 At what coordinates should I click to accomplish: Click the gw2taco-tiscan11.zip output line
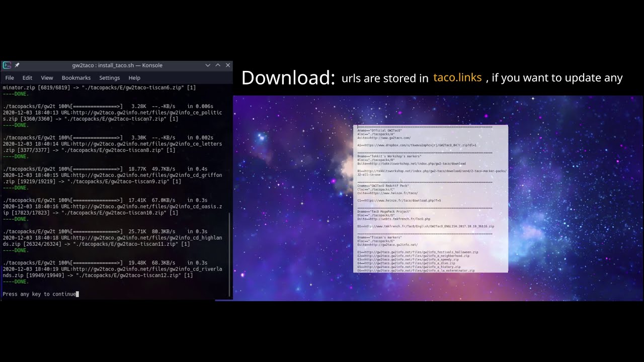pos(97,244)
